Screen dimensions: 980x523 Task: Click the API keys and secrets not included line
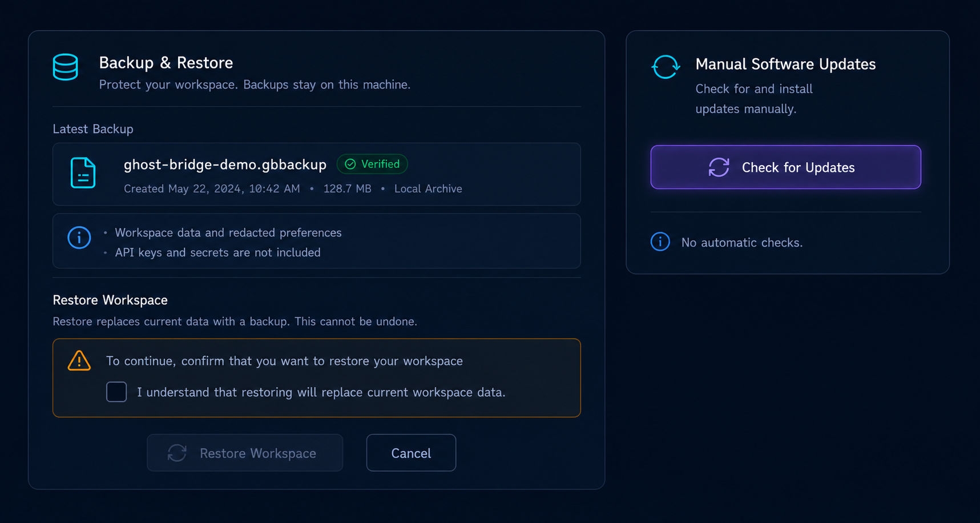[x=218, y=253]
